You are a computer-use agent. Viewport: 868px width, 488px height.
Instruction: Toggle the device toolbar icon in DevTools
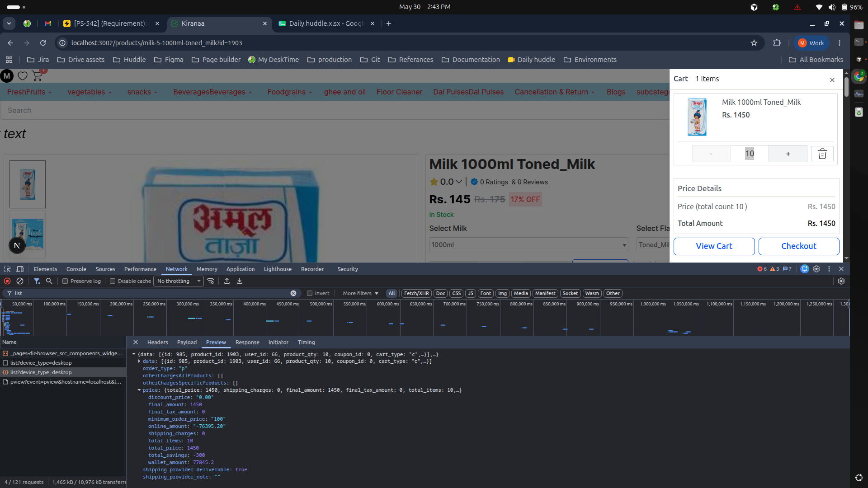(x=20, y=269)
